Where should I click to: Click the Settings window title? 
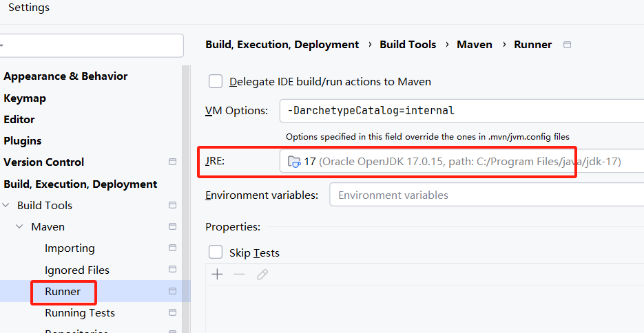[x=29, y=8]
